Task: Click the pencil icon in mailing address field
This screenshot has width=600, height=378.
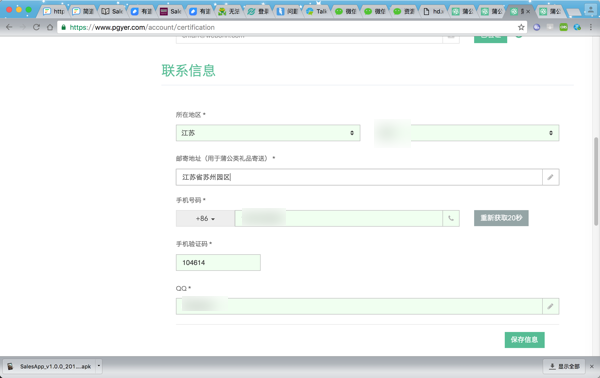Action: [550, 177]
